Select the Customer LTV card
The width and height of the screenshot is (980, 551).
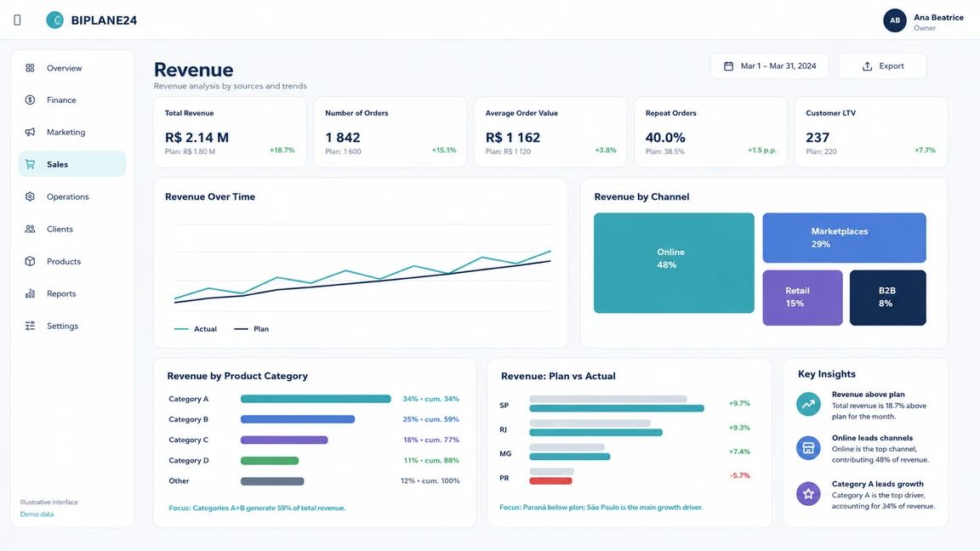point(871,132)
